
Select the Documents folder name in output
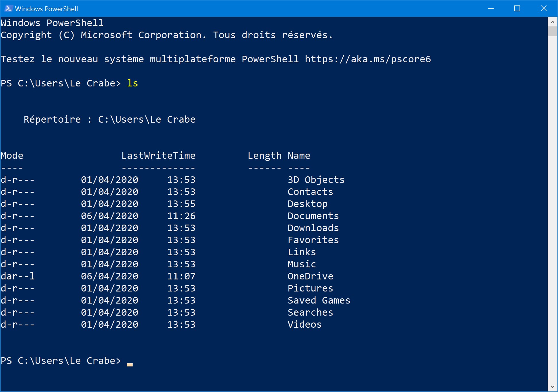tap(313, 216)
